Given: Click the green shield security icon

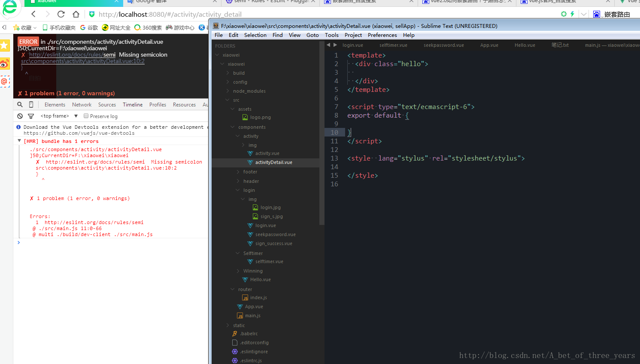Looking at the screenshot, I should 92,14.
